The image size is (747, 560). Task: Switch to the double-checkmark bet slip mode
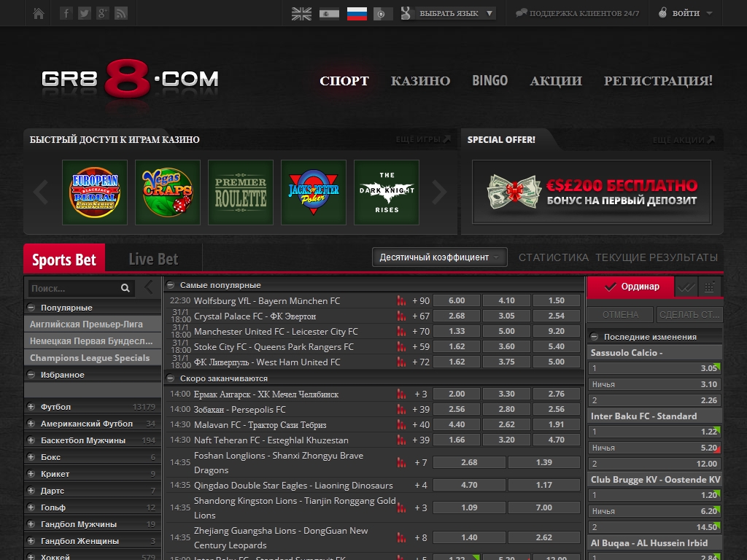(x=686, y=287)
